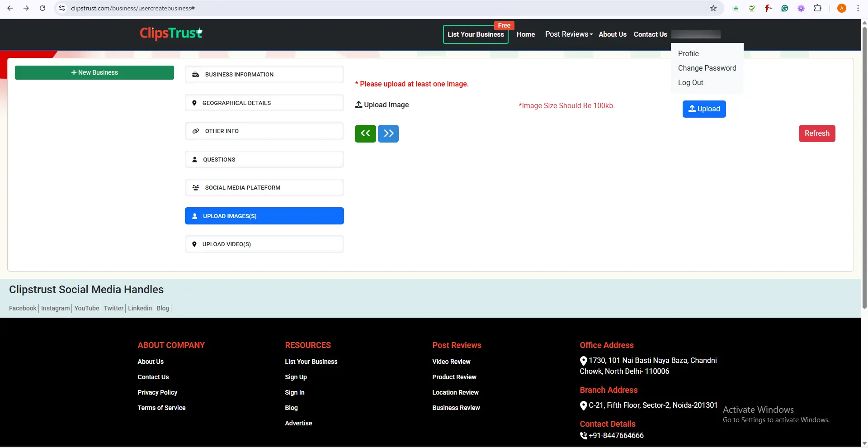
Task: Click the green check extension icon
Action: pyautogui.click(x=752, y=8)
